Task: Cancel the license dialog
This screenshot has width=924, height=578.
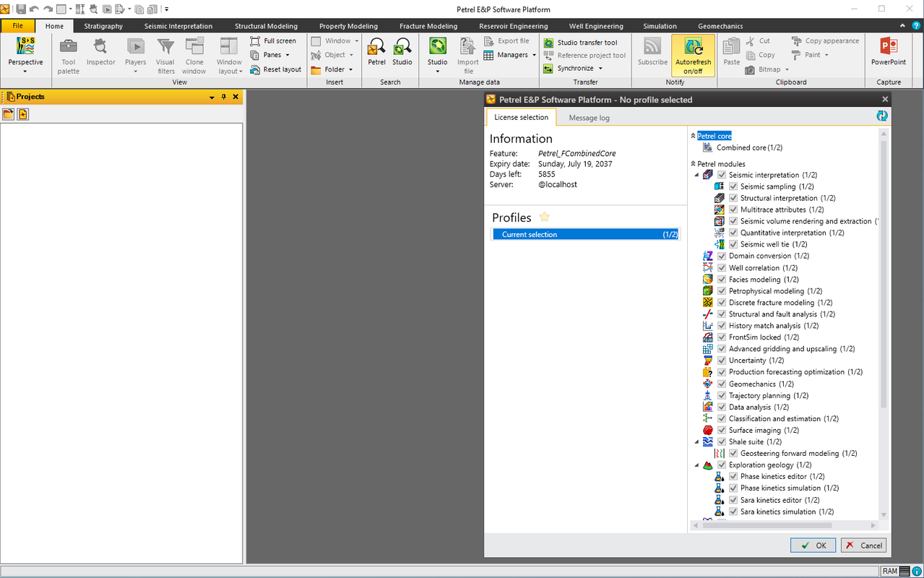Action: [x=863, y=545]
